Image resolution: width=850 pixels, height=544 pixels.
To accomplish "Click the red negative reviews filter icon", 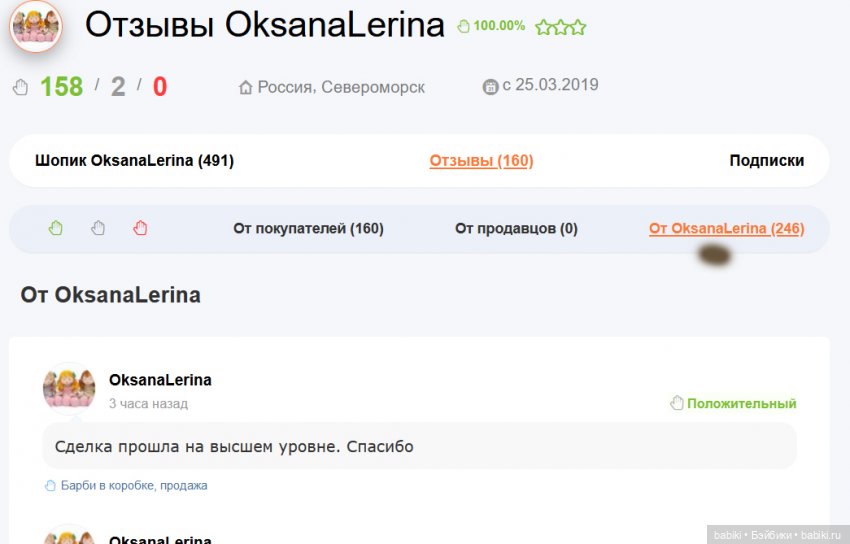I will point(140,228).
